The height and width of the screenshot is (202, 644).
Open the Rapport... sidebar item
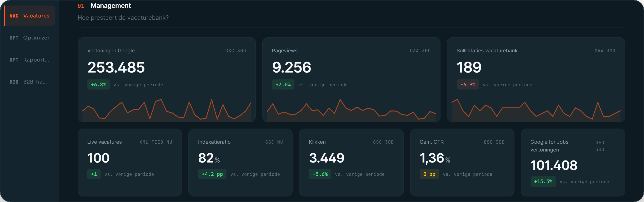pos(30,60)
